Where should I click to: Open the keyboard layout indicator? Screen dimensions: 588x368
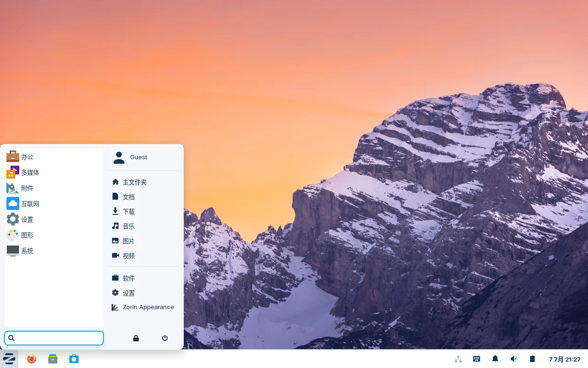coord(476,359)
